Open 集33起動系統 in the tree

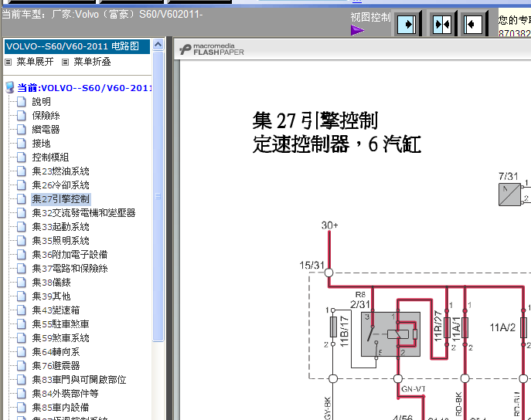click(x=60, y=226)
